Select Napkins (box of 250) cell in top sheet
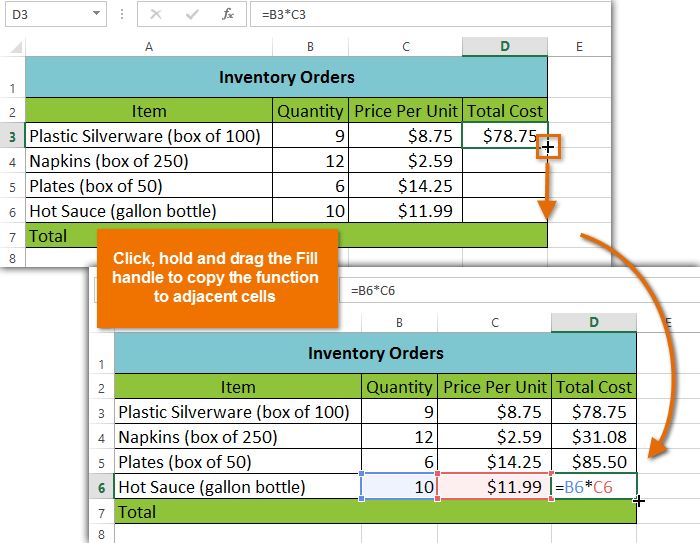Image resolution: width=700 pixels, height=543 pixels. (149, 161)
